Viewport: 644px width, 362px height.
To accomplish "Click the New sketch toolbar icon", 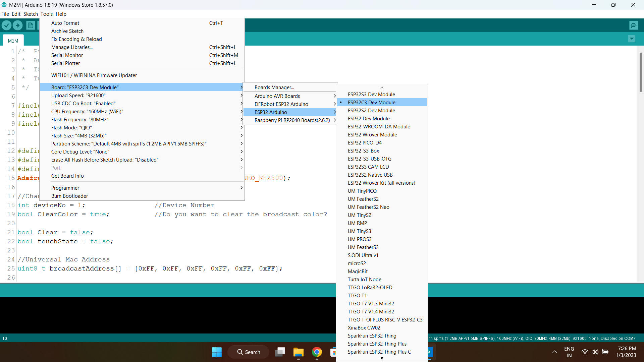I will (x=30, y=25).
